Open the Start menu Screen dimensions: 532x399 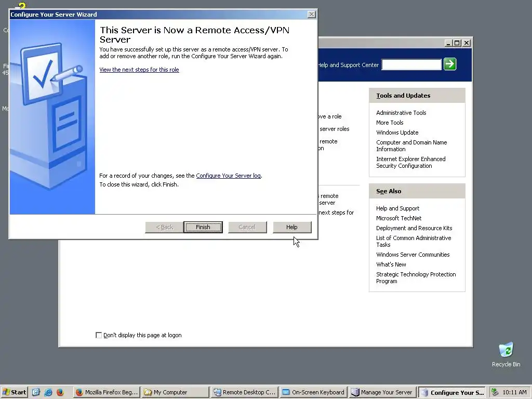14,392
